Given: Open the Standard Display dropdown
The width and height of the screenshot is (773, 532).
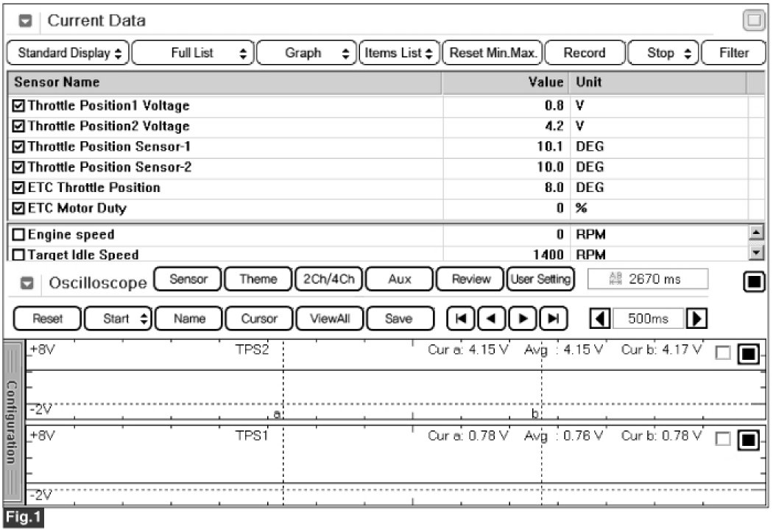Looking at the screenshot, I should click(x=67, y=53).
